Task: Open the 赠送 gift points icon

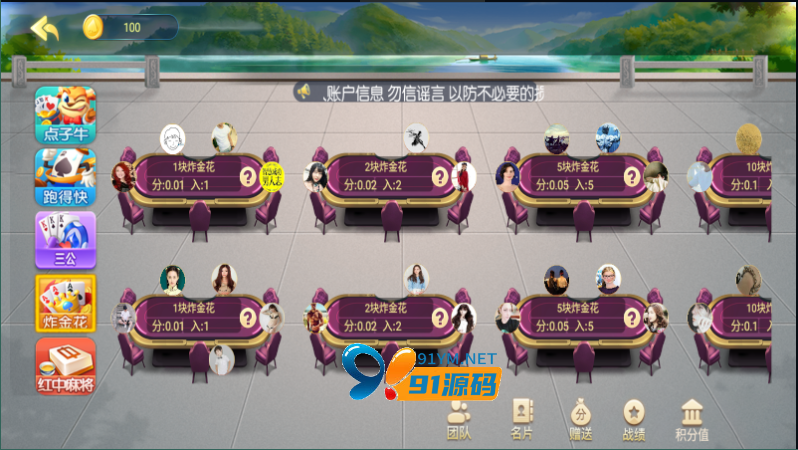Action: click(x=580, y=420)
